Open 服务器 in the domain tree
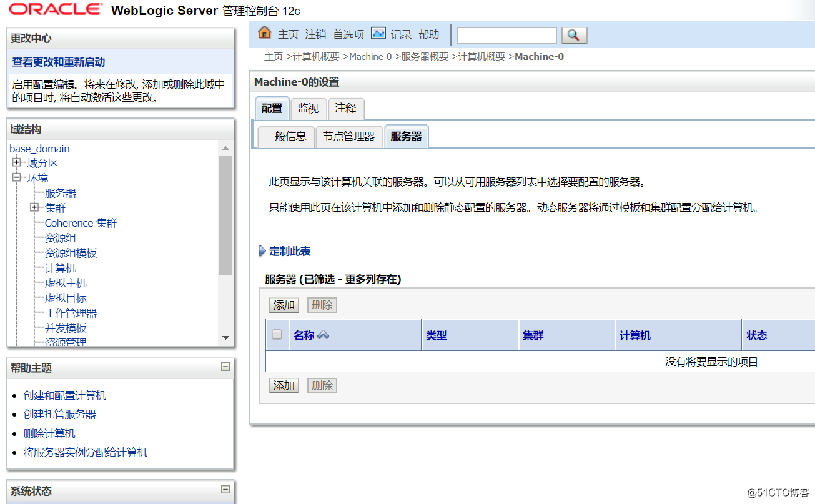The image size is (815, 504). coord(61,193)
